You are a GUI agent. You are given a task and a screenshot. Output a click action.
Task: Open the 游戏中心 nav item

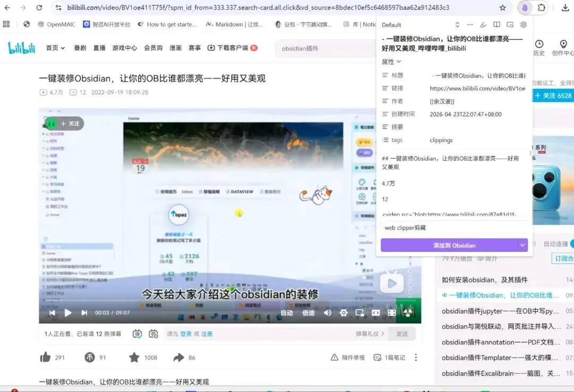124,48
